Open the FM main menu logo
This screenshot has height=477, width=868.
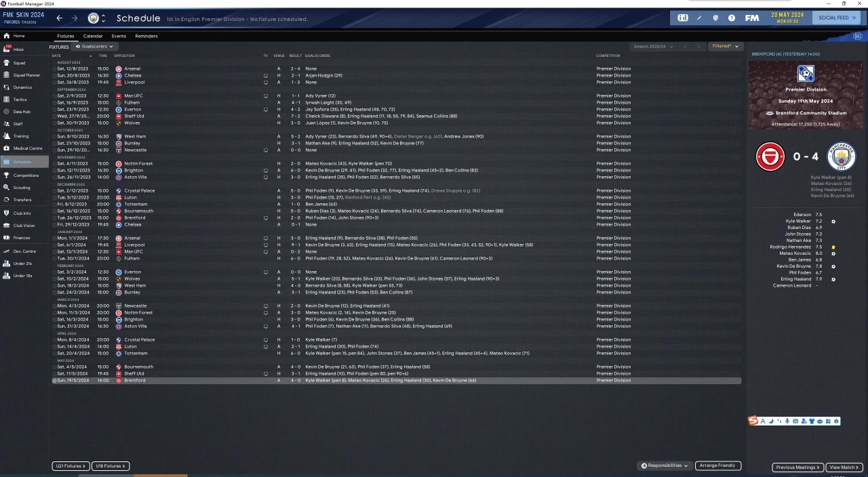pyautogui.click(x=751, y=18)
